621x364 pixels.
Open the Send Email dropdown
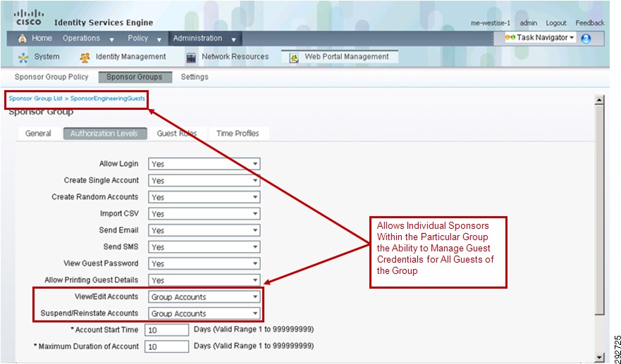[x=204, y=230]
